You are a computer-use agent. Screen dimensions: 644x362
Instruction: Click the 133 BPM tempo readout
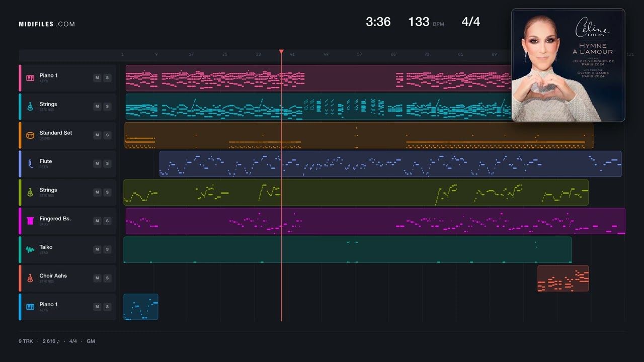tap(426, 22)
